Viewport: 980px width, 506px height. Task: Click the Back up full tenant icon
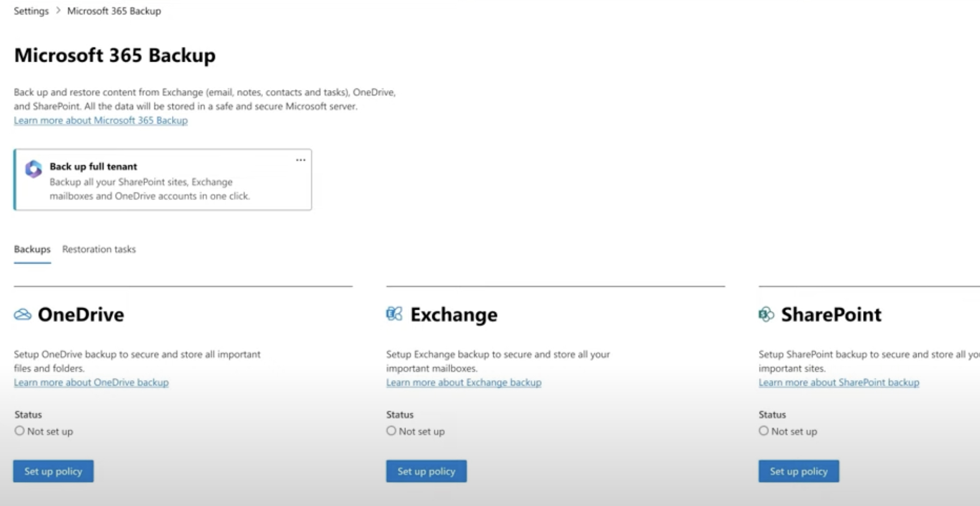pos(33,169)
